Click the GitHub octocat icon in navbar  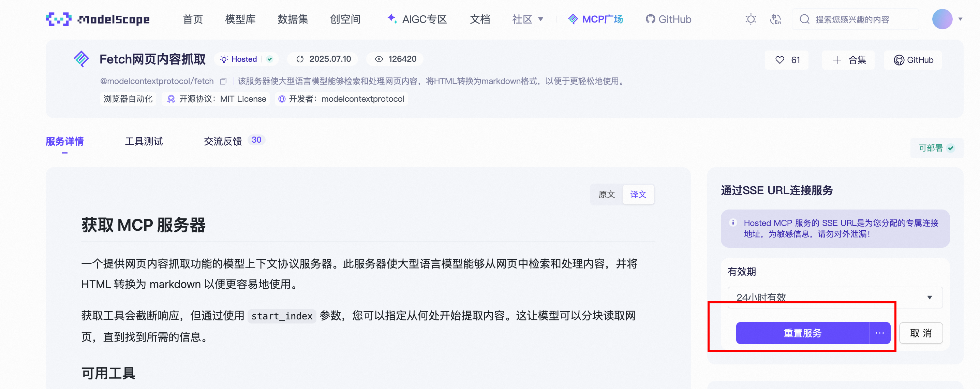[x=650, y=19]
